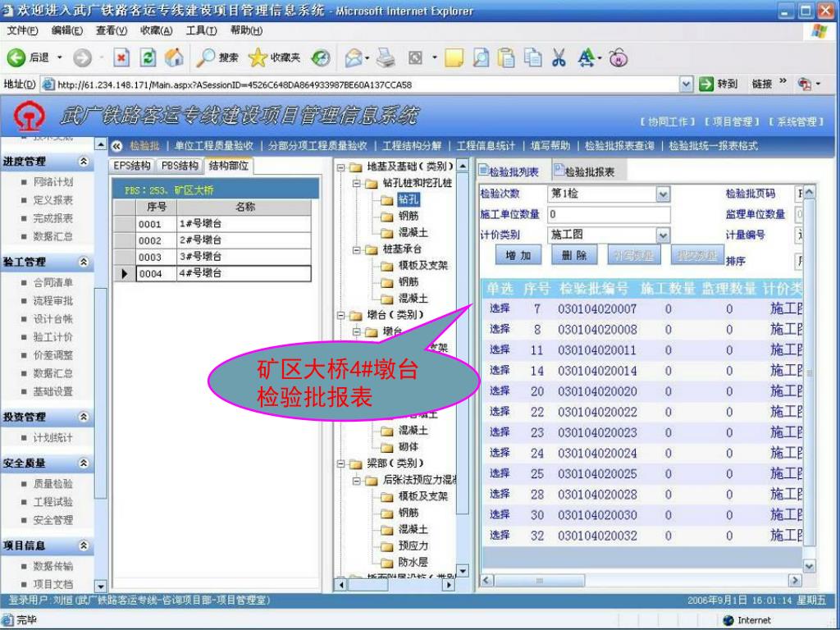The image size is (840, 630).
Task: Click the Home page icon
Action: coord(174,57)
